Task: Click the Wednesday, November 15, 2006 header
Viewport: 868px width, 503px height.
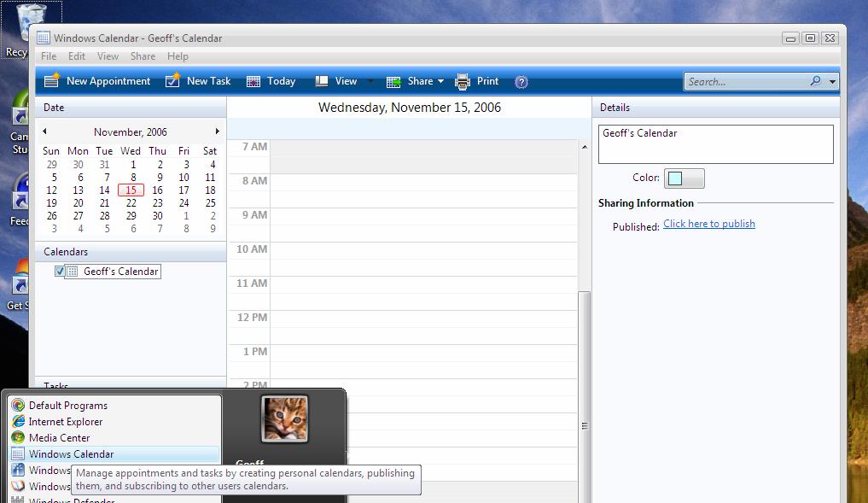Action: pos(410,108)
